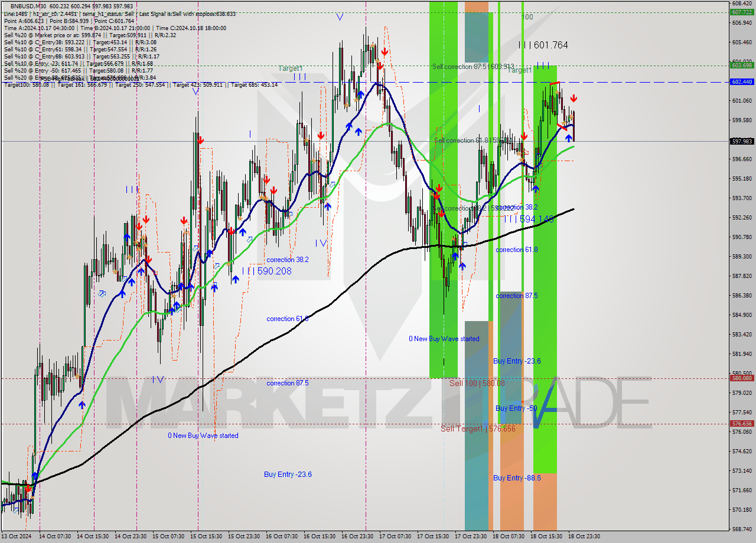
Task: Click the '15 Oct 23:30' time axis label
Action: [x=243, y=537]
